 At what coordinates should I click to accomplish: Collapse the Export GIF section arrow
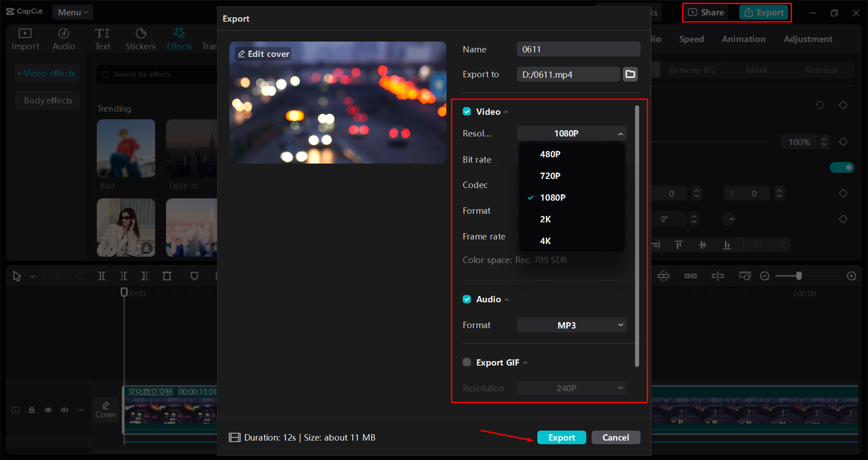click(x=525, y=362)
